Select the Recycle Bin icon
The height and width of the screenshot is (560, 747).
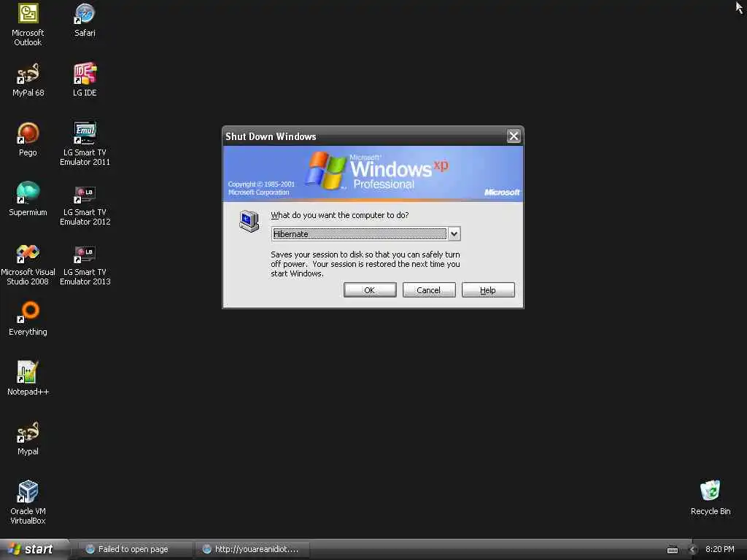tap(711, 498)
